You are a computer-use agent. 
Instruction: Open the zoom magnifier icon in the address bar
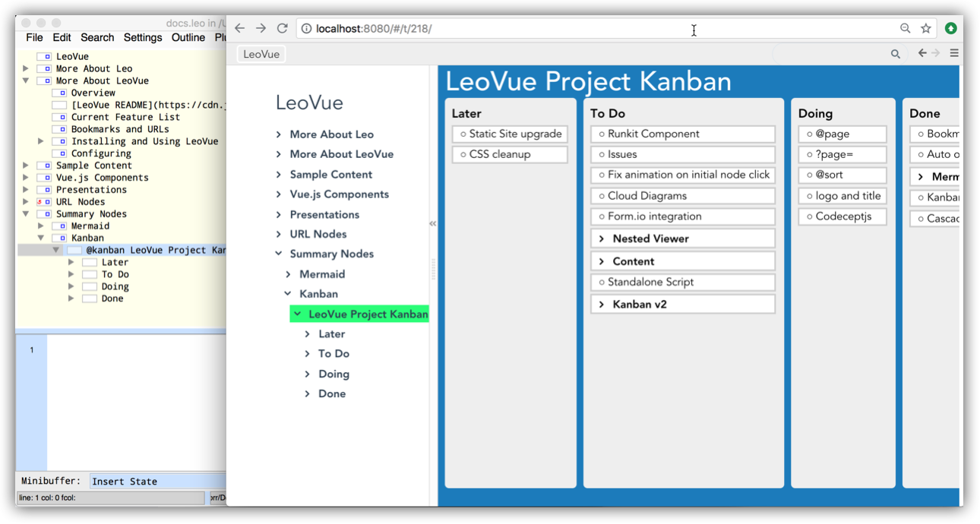click(905, 28)
